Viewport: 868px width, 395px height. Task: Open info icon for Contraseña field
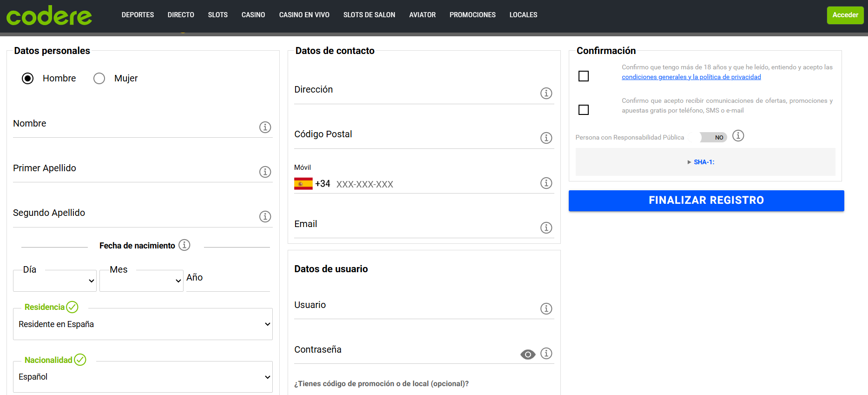coord(546,353)
